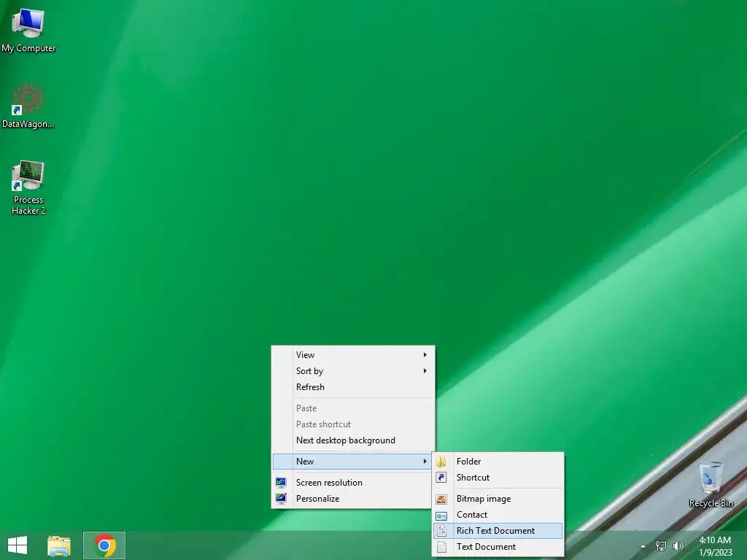Click the Bitmap image icon
Image resolution: width=747 pixels, height=560 pixels.
pos(441,499)
